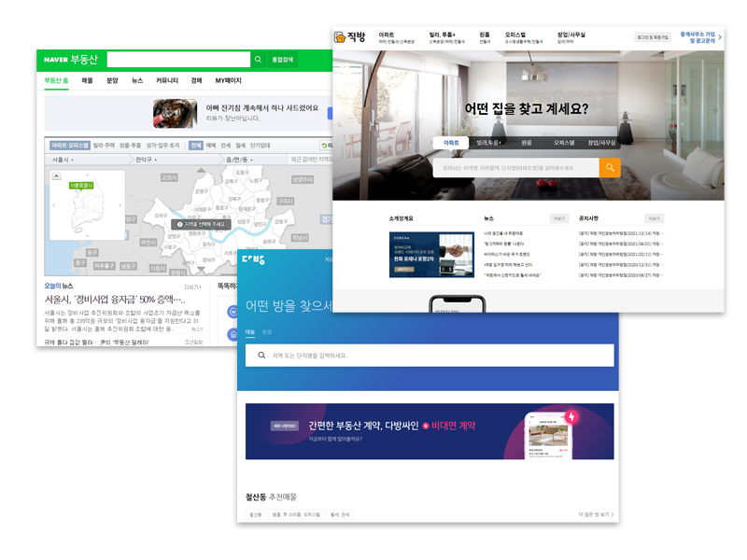The width and height of the screenshot is (747, 560).
Task: Select 오피스텔 tab above 직방 search box
Action: 564,143
